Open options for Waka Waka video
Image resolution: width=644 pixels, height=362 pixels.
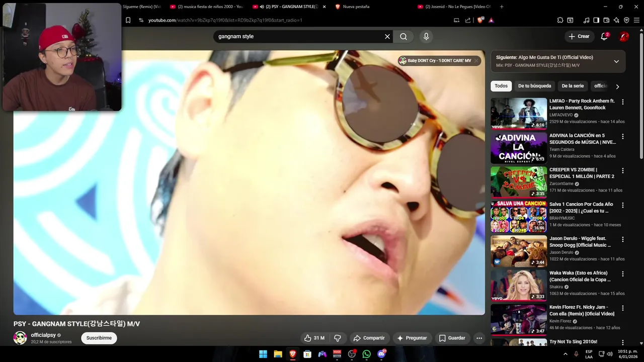coord(623,274)
